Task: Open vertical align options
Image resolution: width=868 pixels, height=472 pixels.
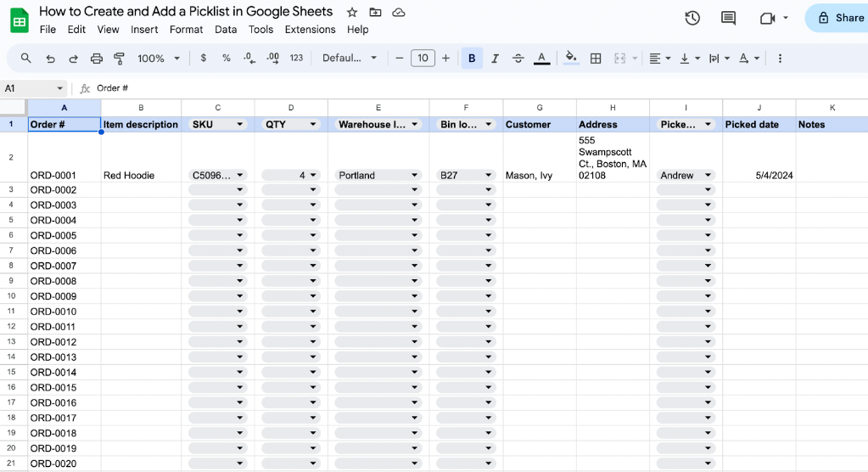Action: [x=690, y=59]
